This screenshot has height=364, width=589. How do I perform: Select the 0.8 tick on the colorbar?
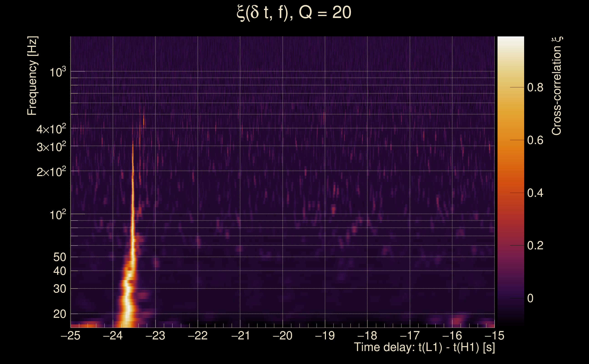535,87
